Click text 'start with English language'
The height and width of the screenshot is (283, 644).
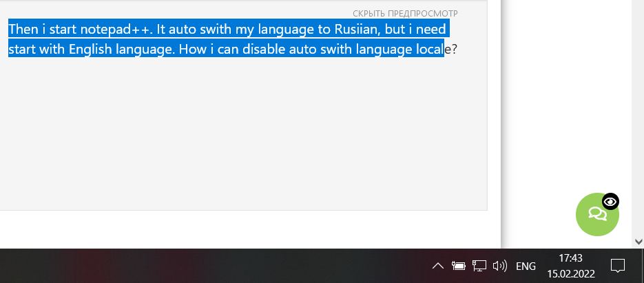tap(92, 50)
